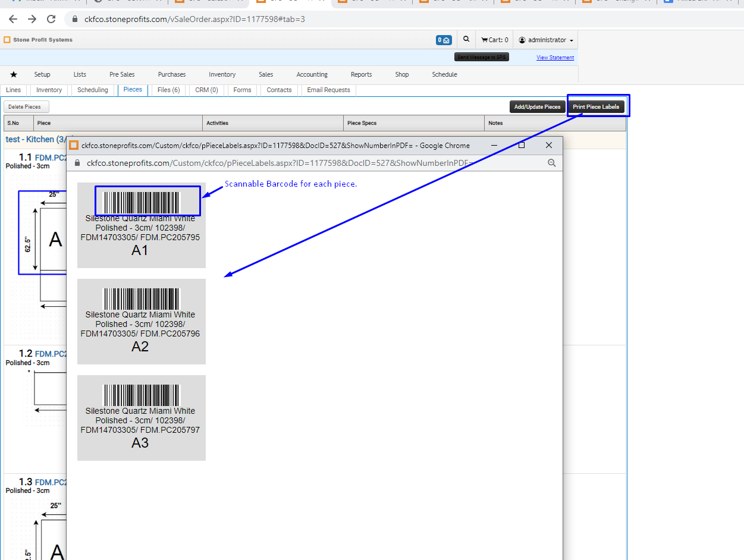Click the search magnifier icon in header
The height and width of the screenshot is (560, 744).
point(467,40)
